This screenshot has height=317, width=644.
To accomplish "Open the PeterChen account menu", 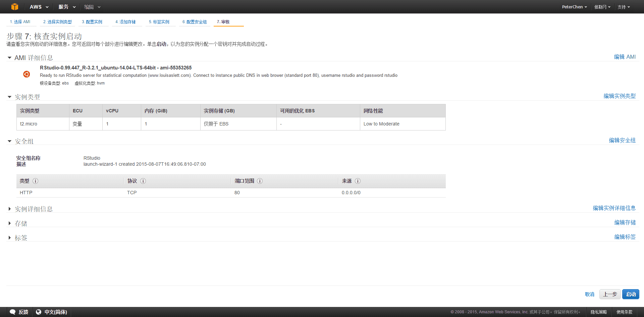I will click(x=575, y=7).
